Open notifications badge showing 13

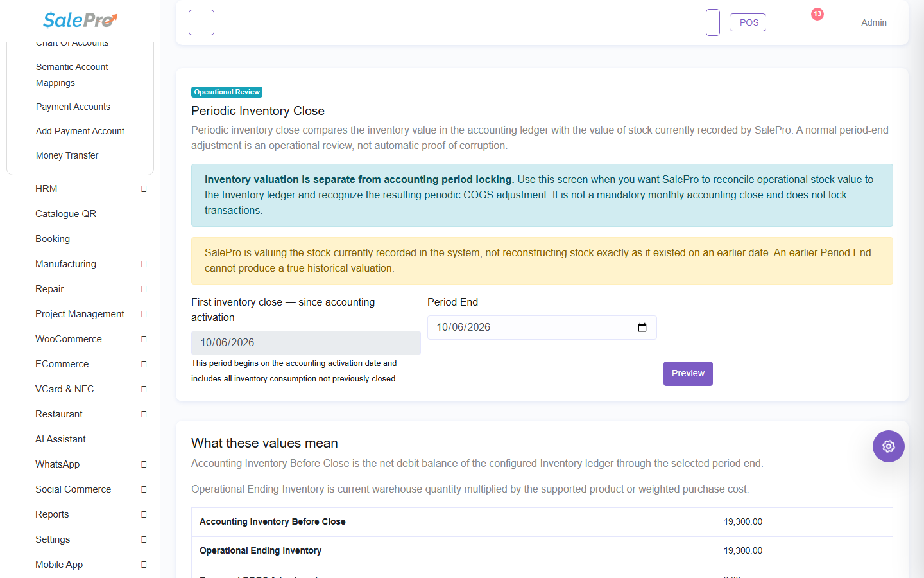coord(817,14)
